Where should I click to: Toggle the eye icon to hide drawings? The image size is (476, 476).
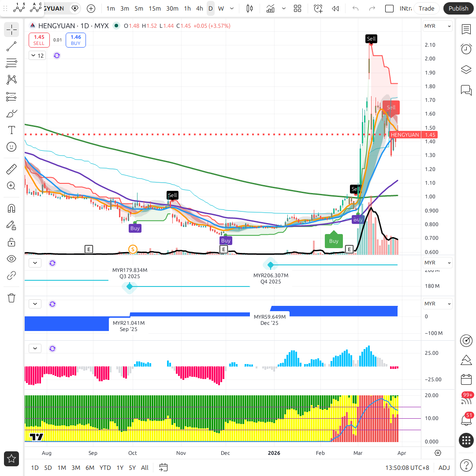(x=11, y=259)
